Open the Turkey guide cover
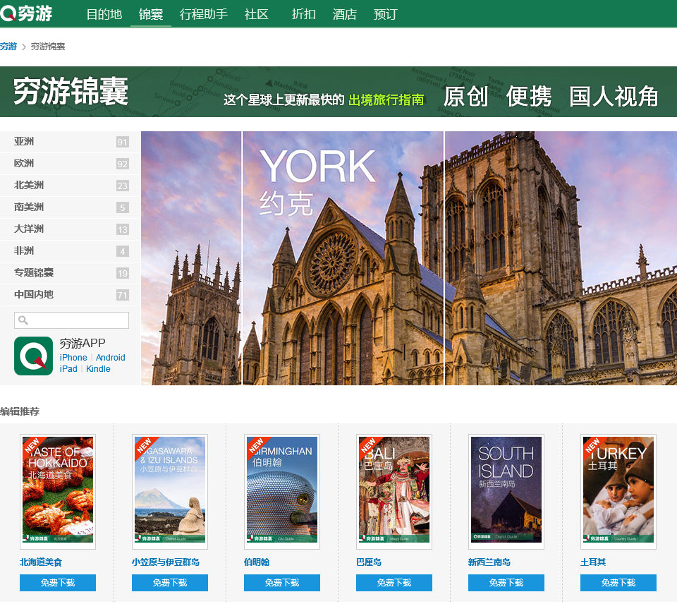This screenshot has width=677, height=616. coord(618,491)
